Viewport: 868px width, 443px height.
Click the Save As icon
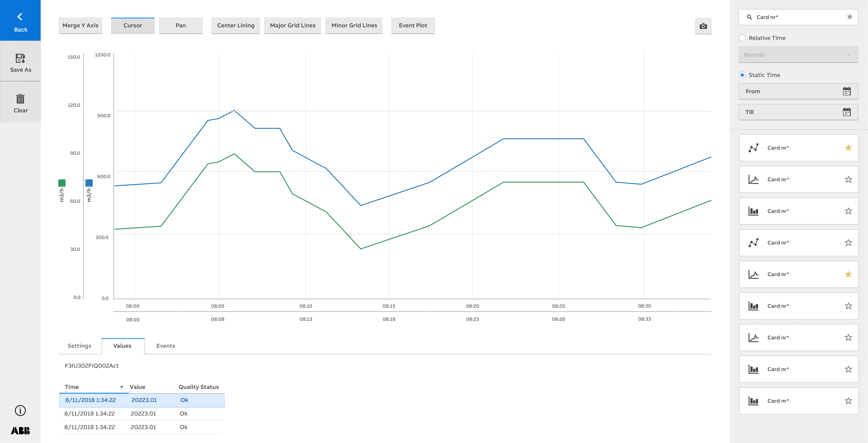20,59
